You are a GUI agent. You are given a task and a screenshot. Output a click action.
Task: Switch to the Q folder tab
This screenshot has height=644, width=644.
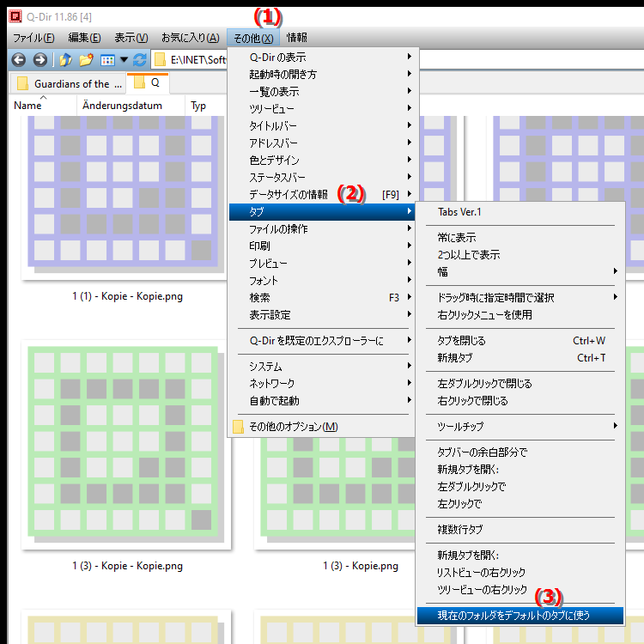click(x=148, y=83)
